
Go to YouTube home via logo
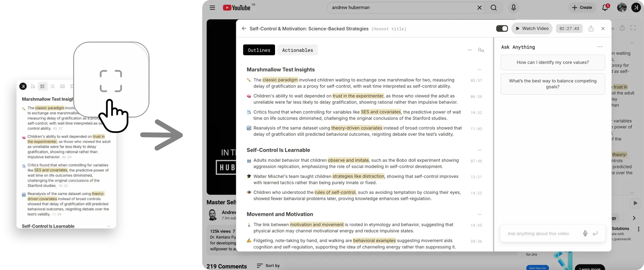237,7
